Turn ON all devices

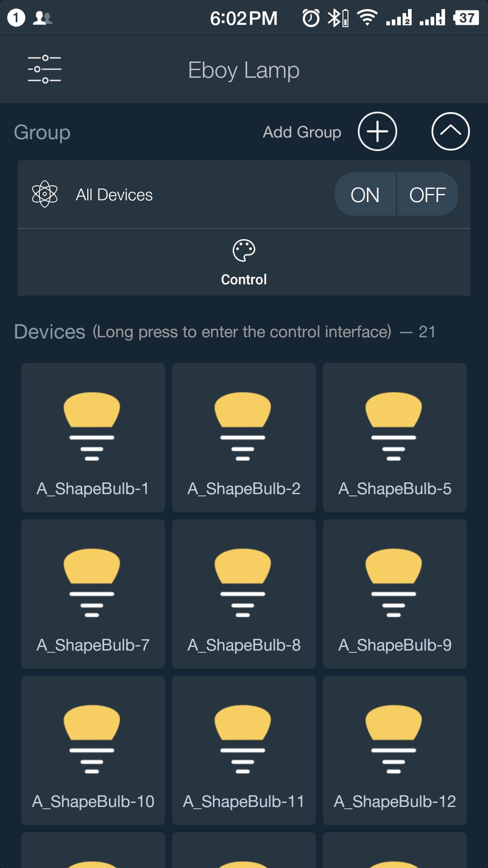pyautogui.click(x=365, y=195)
